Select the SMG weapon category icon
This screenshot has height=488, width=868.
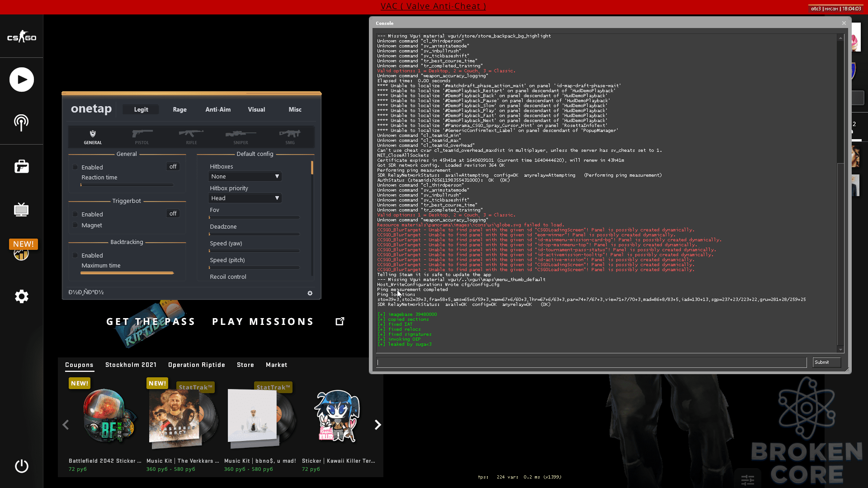[290, 137]
